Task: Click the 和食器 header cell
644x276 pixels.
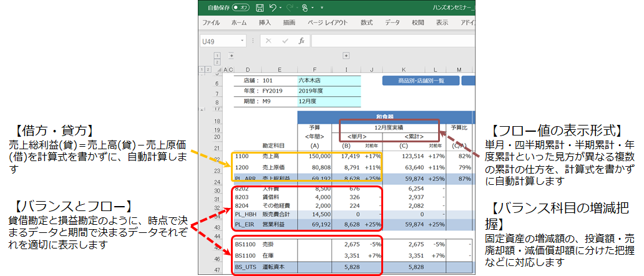Action: click(x=384, y=116)
